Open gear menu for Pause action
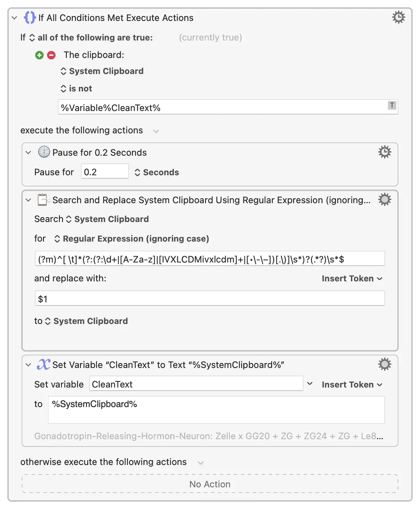The image size is (420, 509). click(x=384, y=152)
